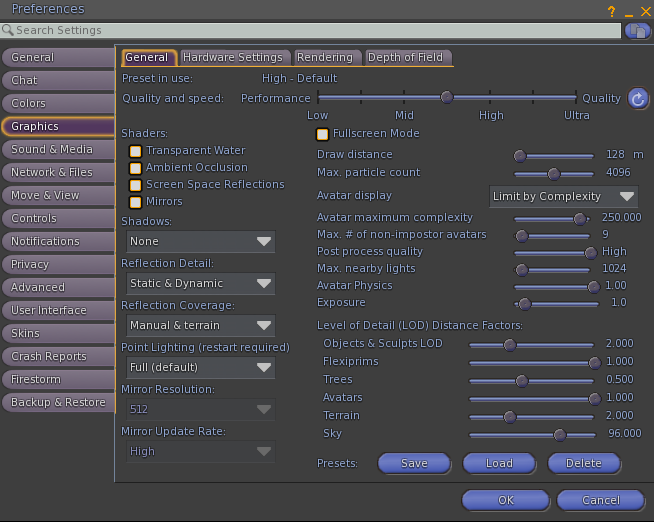Select the General graphics sub-tab
Image resolution: width=654 pixels, height=522 pixels.
(147, 58)
